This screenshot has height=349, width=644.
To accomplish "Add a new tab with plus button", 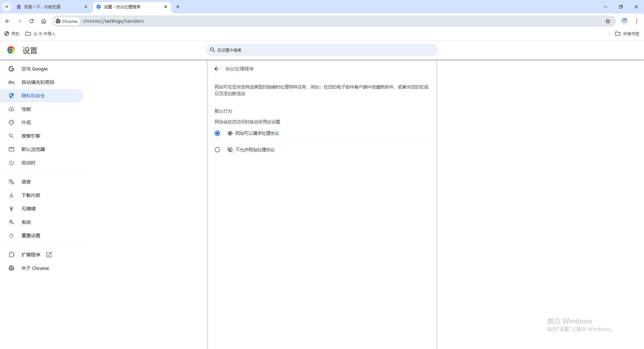I will (x=178, y=7).
